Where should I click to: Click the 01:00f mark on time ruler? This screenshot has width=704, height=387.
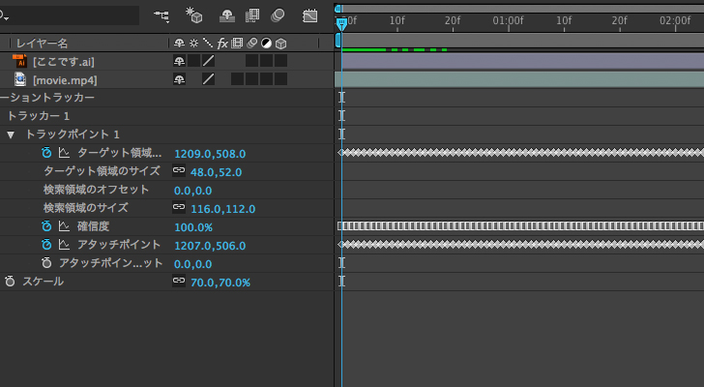[508, 21]
